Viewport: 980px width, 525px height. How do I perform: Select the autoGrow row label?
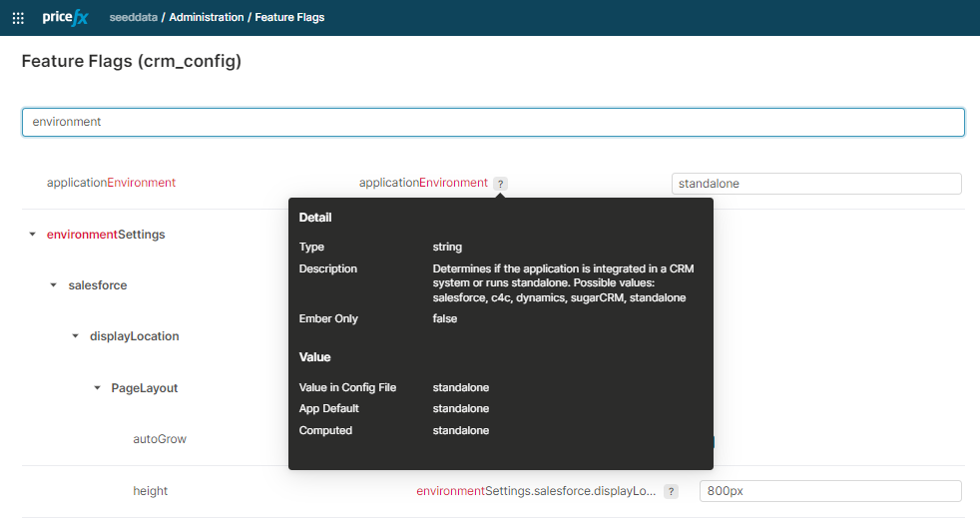pyautogui.click(x=160, y=439)
